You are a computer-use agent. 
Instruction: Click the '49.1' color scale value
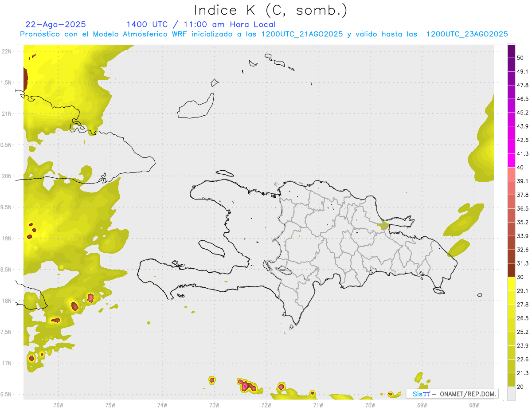coord(523,71)
